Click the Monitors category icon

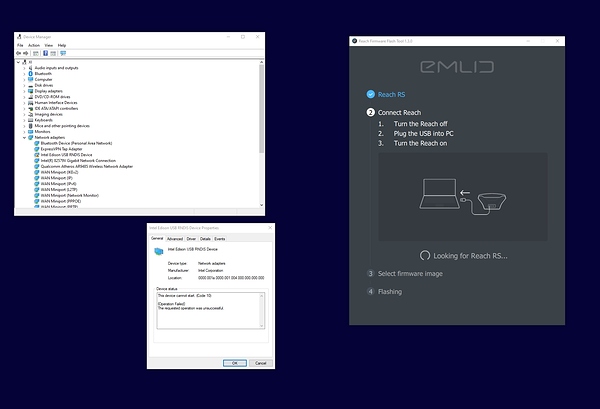coord(31,132)
